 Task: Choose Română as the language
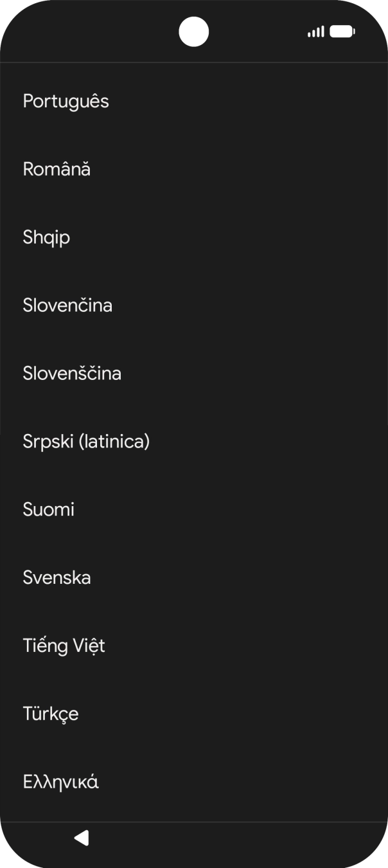coord(57,170)
